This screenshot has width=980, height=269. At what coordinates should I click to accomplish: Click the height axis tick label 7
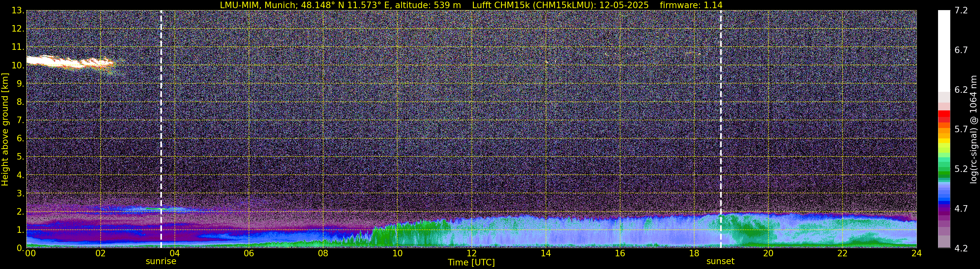[x=20, y=120]
